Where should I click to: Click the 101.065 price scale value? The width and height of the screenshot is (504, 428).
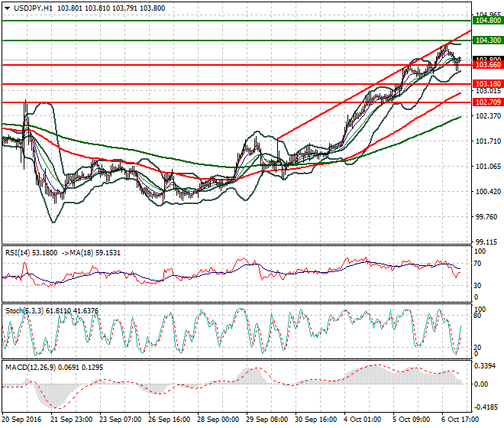tap(488, 167)
